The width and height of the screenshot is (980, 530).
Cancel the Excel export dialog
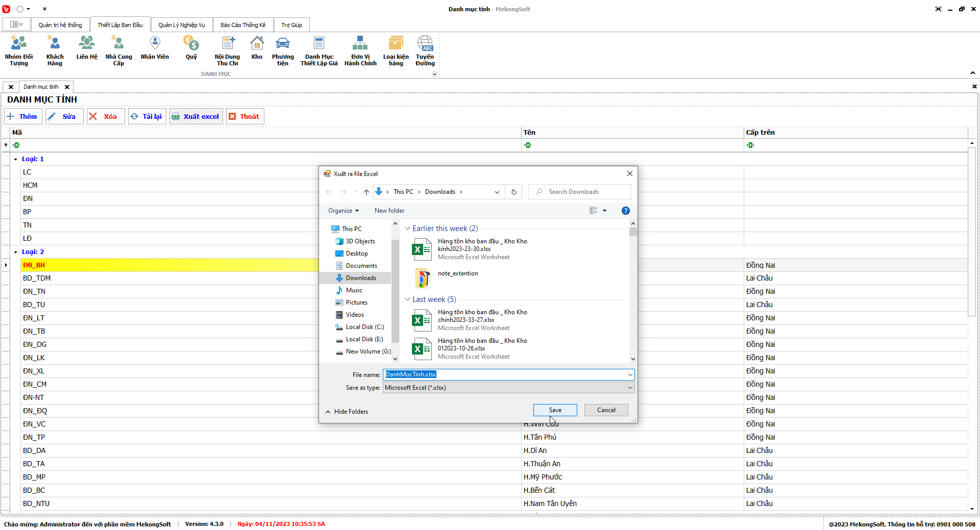606,410
